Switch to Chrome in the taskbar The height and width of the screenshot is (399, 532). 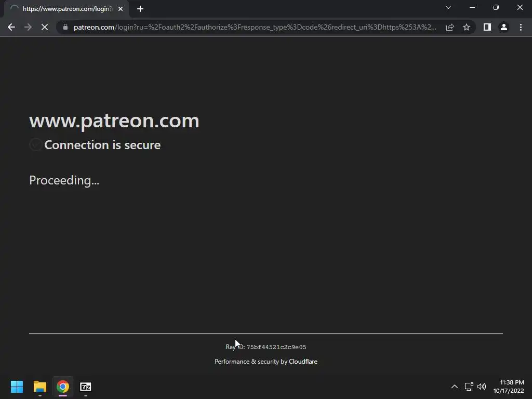coord(63,387)
